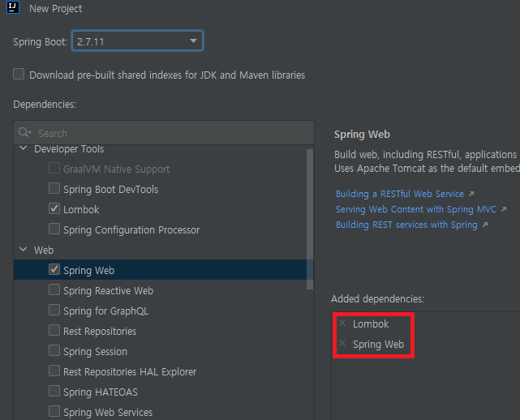Check the Rest Repositories checkbox
Screen dimensions: 520x420
coord(54,330)
